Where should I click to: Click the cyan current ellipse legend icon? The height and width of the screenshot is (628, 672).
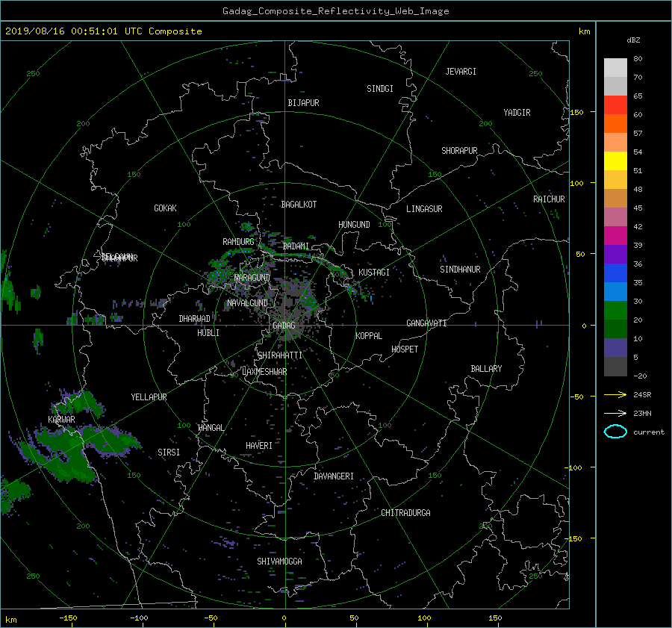point(615,432)
